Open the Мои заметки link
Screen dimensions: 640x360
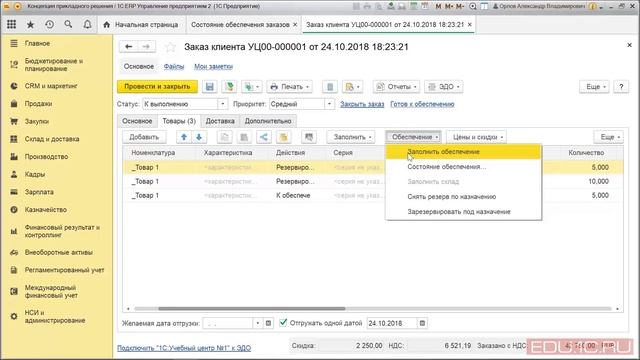click(x=213, y=67)
